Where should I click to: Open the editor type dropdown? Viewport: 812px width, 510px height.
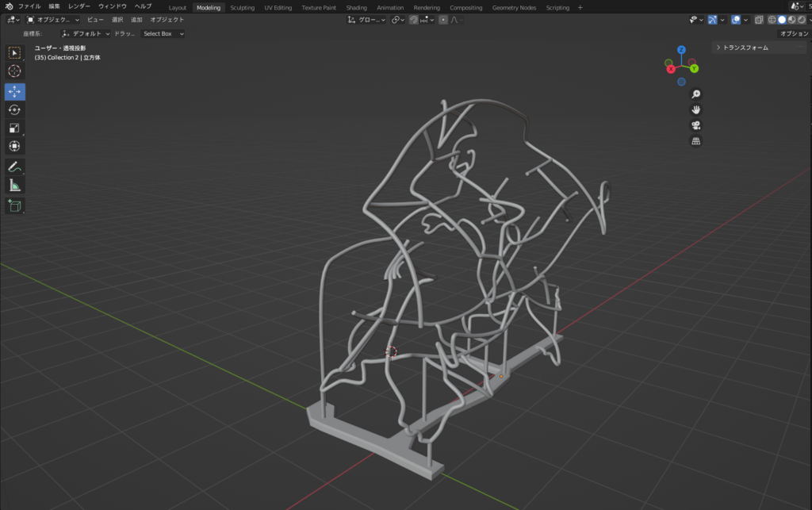(13, 20)
